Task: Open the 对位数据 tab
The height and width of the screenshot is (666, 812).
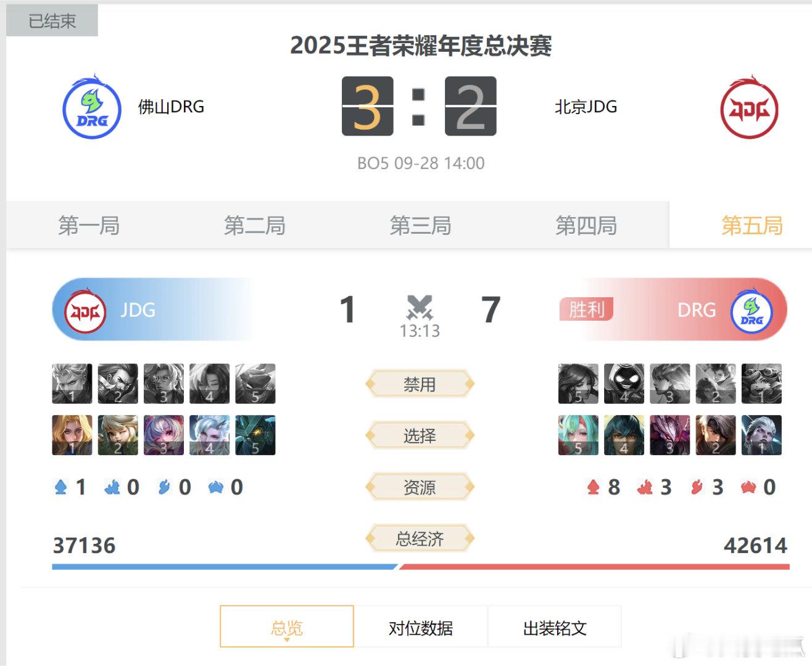Action: [x=421, y=628]
